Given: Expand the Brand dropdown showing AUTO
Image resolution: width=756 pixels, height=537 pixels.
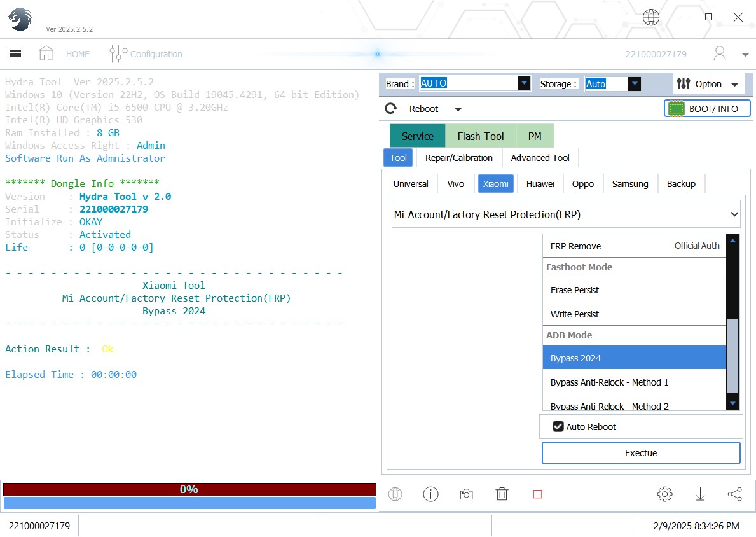Looking at the screenshot, I should [524, 83].
